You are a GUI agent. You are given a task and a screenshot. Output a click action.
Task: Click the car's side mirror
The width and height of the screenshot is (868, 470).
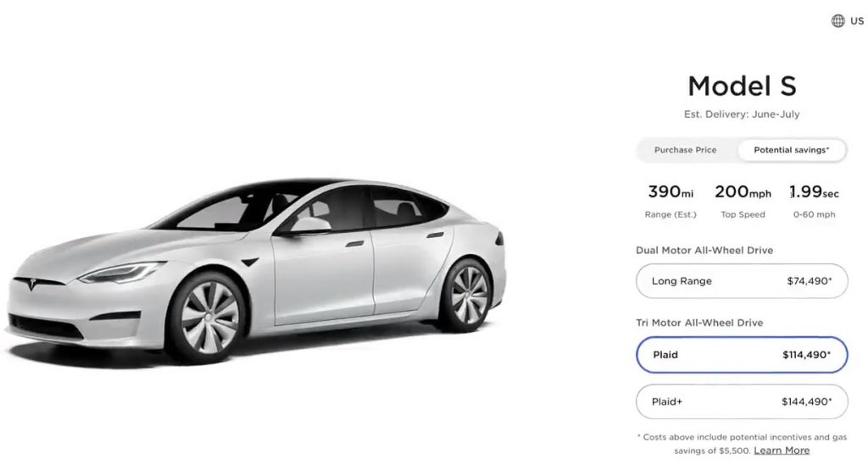tap(306, 226)
